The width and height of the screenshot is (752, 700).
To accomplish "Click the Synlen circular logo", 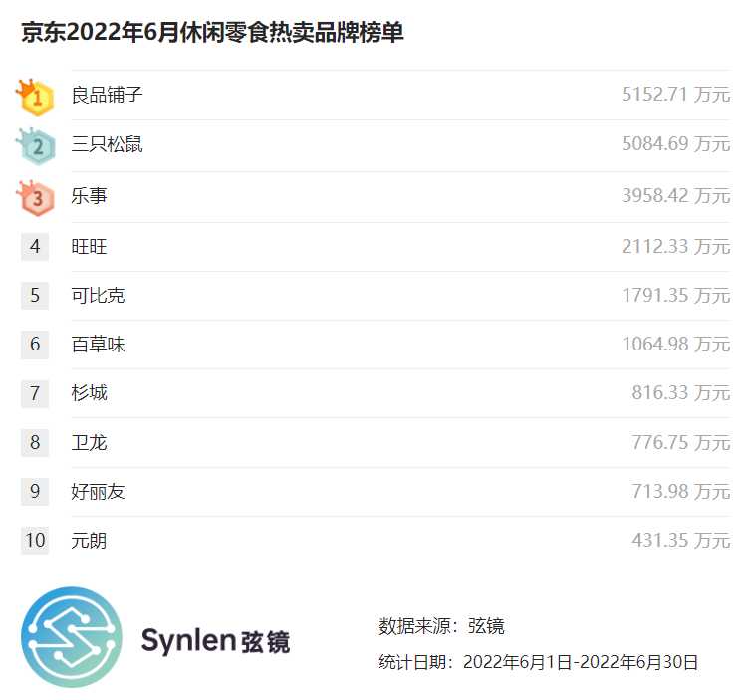I will coord(72,637).
